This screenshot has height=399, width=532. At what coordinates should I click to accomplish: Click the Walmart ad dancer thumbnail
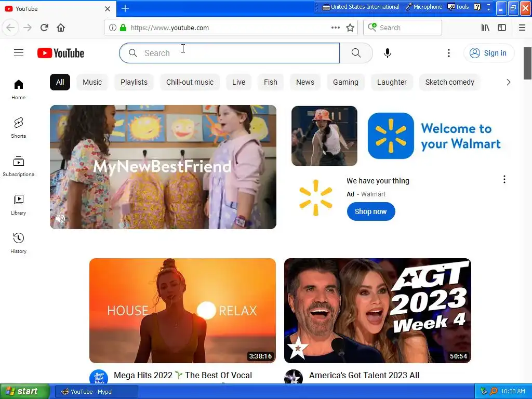coord(324,136)
